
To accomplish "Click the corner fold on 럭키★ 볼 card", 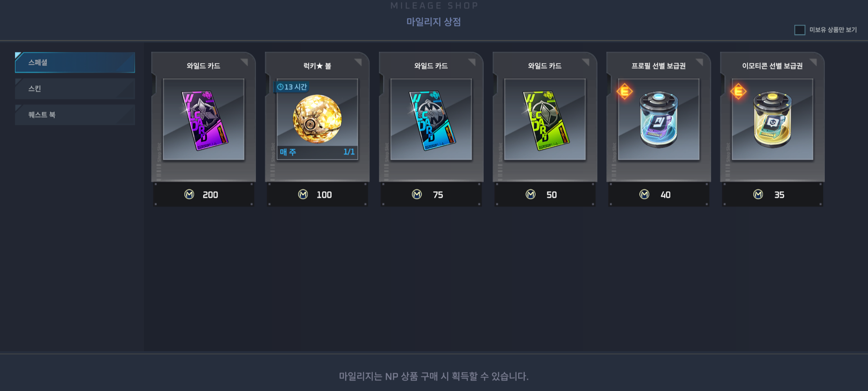I will (359, 62).
